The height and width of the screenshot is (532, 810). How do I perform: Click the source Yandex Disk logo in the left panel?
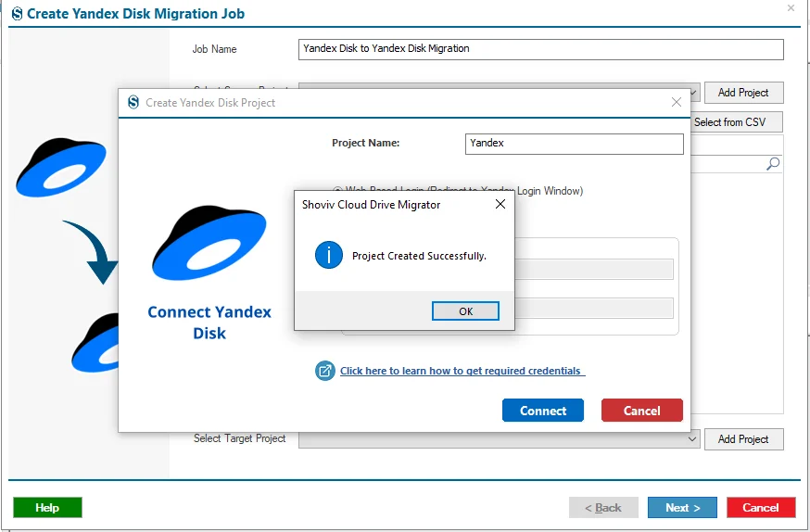coord(61,167)
